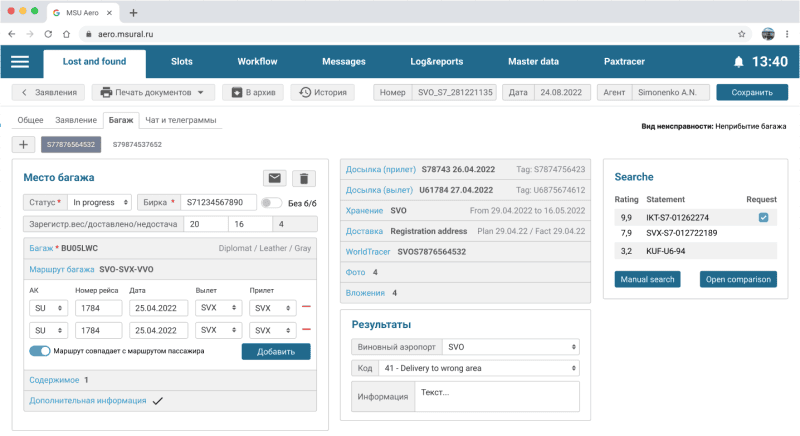Expand Виновный аэропорт SVO dropdown
Viewport: 800px width, 436px height.
coord(510,347)
